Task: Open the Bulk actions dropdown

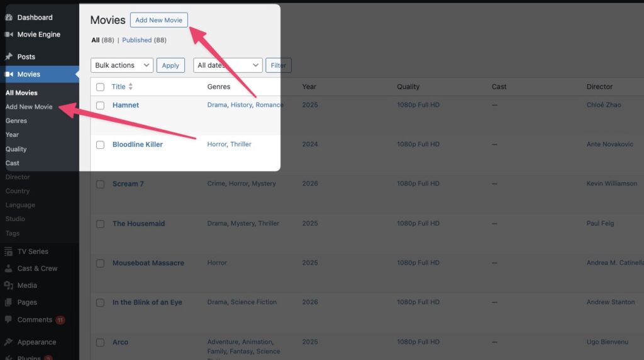Action: click(122, 65)
